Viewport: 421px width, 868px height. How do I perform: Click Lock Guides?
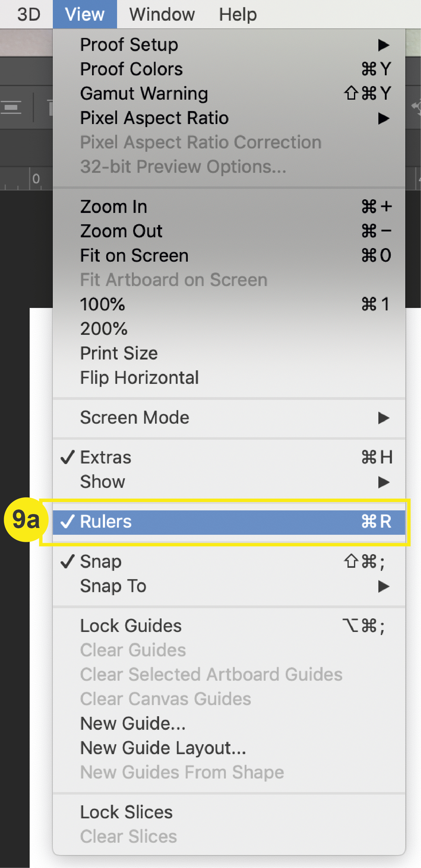click(x=131, y=626)
